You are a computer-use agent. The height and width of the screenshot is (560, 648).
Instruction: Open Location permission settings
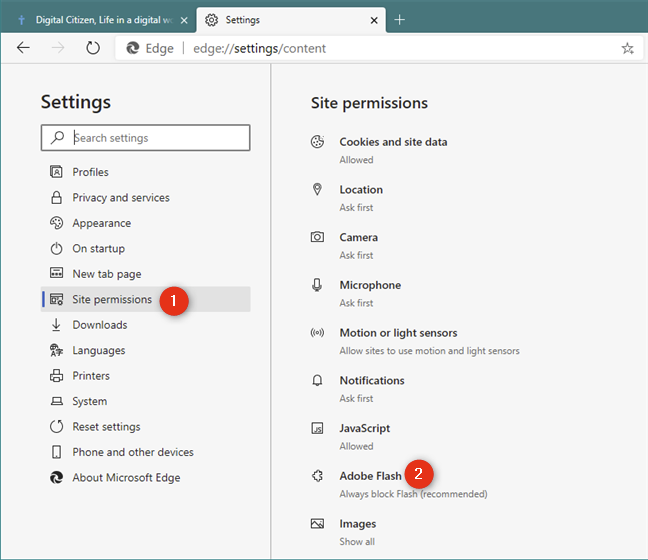coord(361,190)
